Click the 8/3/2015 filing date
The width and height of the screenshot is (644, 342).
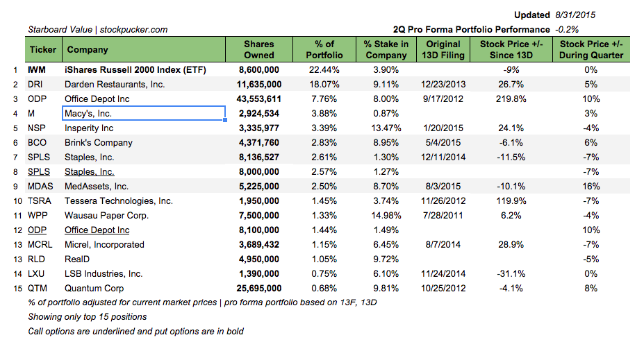pyautogui.click(x=443, y=186)
